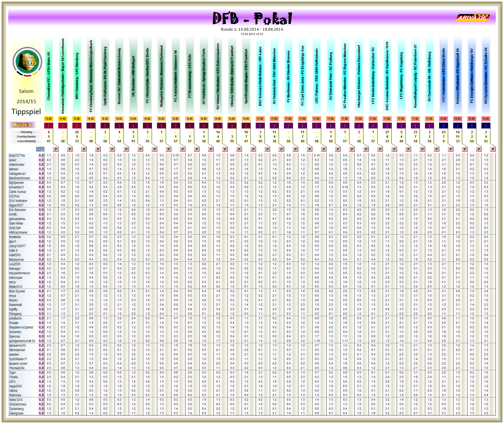This screenshot has height=424, width=504.
Task: Open user profile of player 5sdp72779a
Action: [x=16, y=156]
